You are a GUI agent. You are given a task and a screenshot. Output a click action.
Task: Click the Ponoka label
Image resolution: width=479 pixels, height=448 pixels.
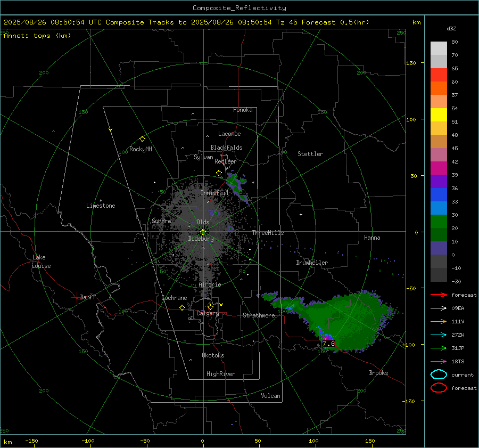click(x=243, y=110)
